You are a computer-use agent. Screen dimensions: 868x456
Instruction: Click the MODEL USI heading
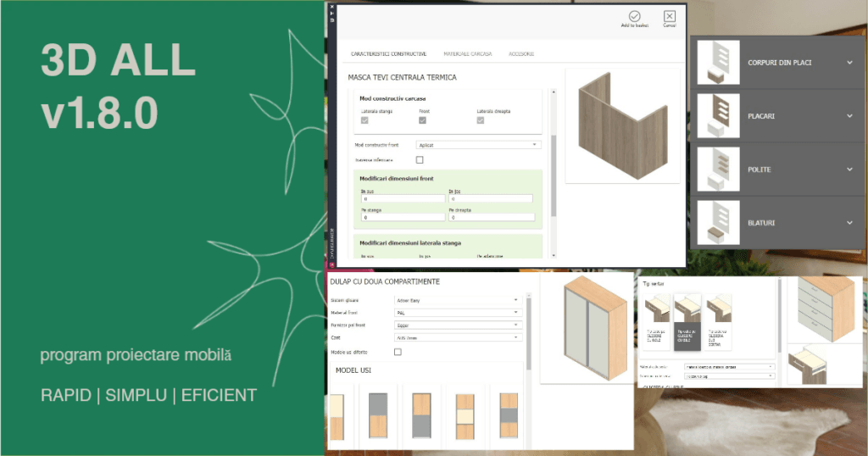tap(353, 370)
